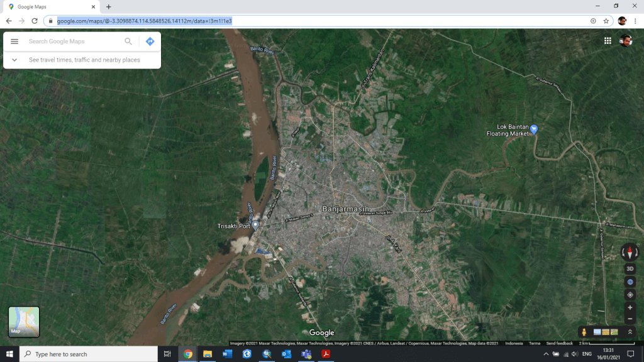Open Directions using the blue arrow icon
This screenshot has height=362, width=644.
coord(150,41)
